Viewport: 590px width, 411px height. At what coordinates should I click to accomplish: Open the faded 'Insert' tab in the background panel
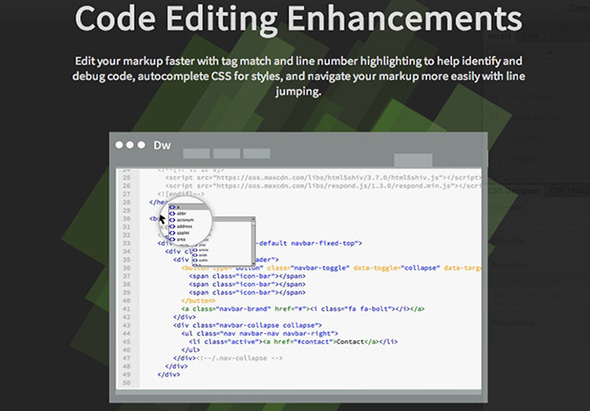[x=500, y=37]
